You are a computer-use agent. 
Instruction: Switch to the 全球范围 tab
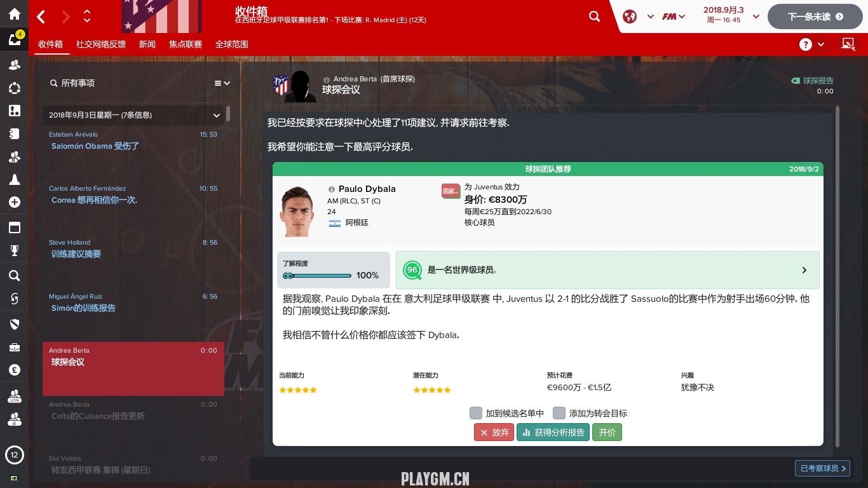[232, 44]
